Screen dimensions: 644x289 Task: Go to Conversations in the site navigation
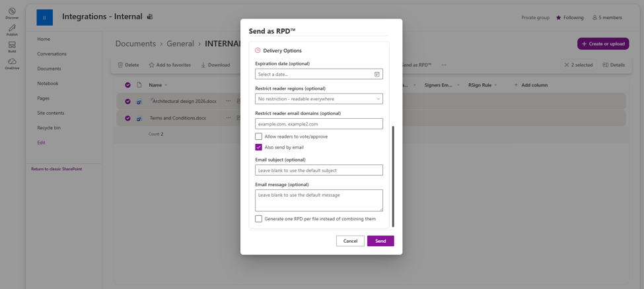click(52, 54)
